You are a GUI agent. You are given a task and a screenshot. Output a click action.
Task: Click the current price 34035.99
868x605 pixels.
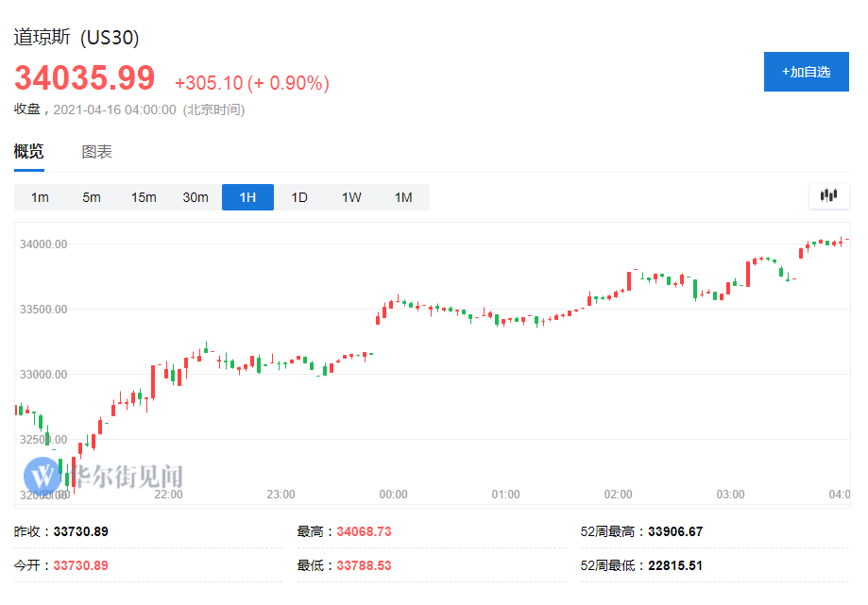tap(85, 77)
